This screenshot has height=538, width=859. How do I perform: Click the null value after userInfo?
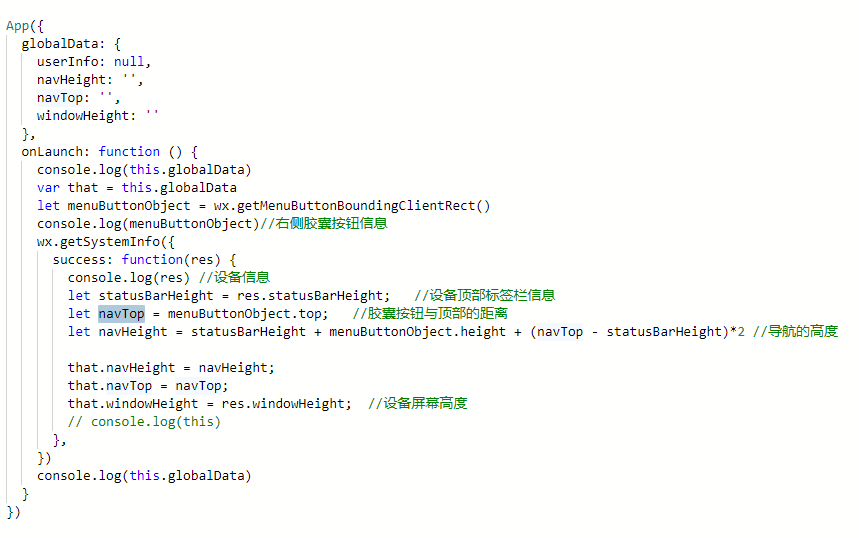129,62
